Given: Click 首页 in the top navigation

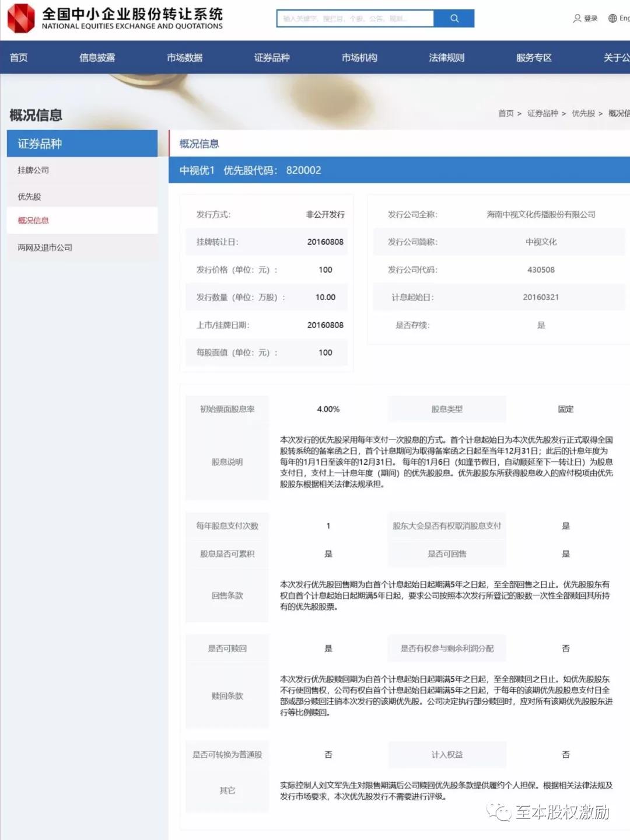Looking at the screenshot, I should point(17,58).
